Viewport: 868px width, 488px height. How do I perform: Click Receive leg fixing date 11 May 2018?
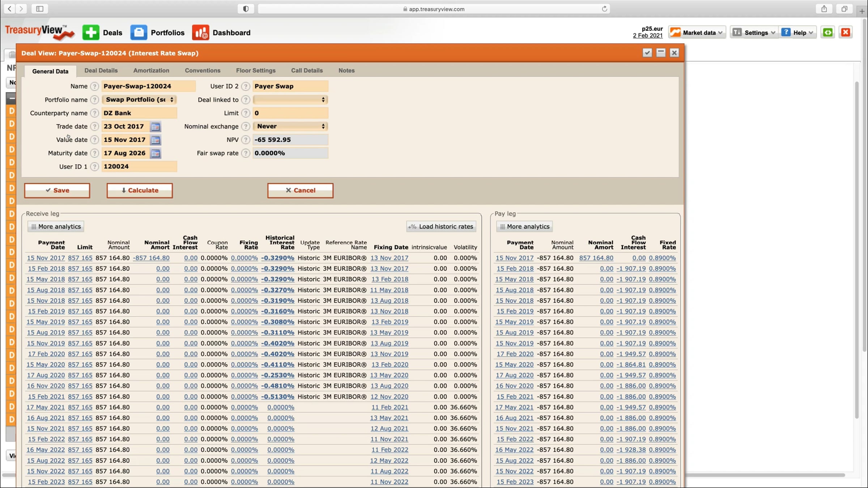[389, 290]
